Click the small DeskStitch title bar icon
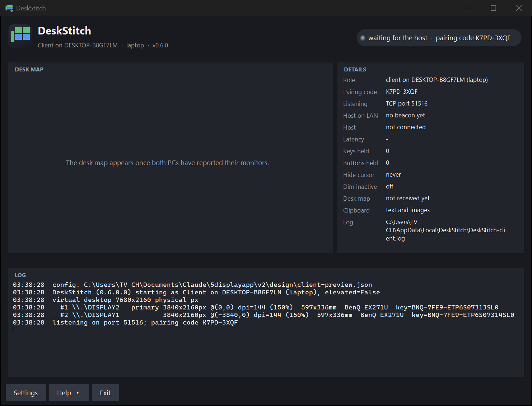532x406 pixels. (9, 8)
